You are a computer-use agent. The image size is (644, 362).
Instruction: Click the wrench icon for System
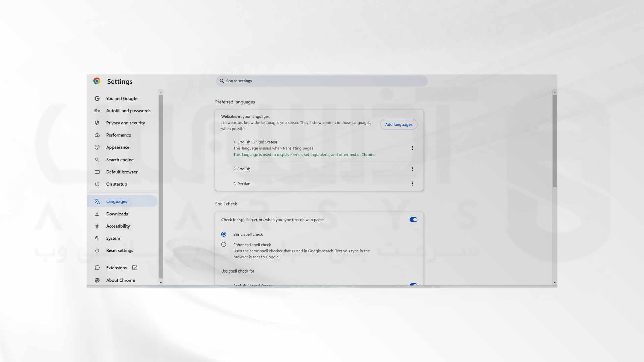pos(97,238)
